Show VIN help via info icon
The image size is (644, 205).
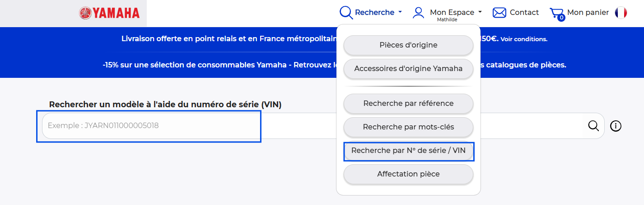click(x=616, y=126)
